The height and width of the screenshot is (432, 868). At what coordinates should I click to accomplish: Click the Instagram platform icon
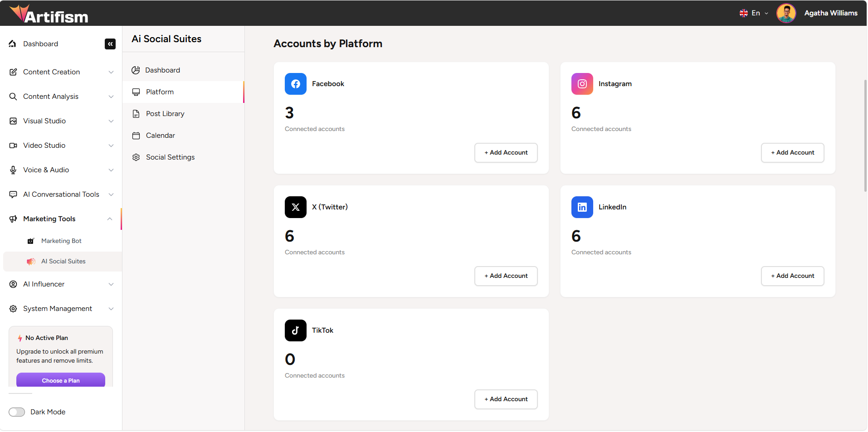click(x=582, y=84)
